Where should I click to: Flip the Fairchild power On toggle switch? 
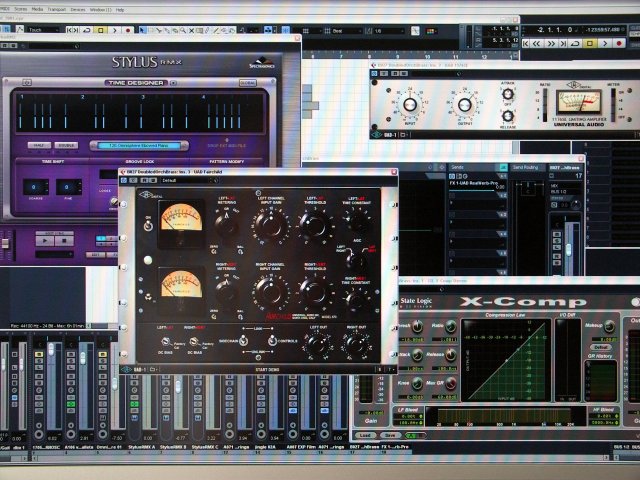pos(148,225)
